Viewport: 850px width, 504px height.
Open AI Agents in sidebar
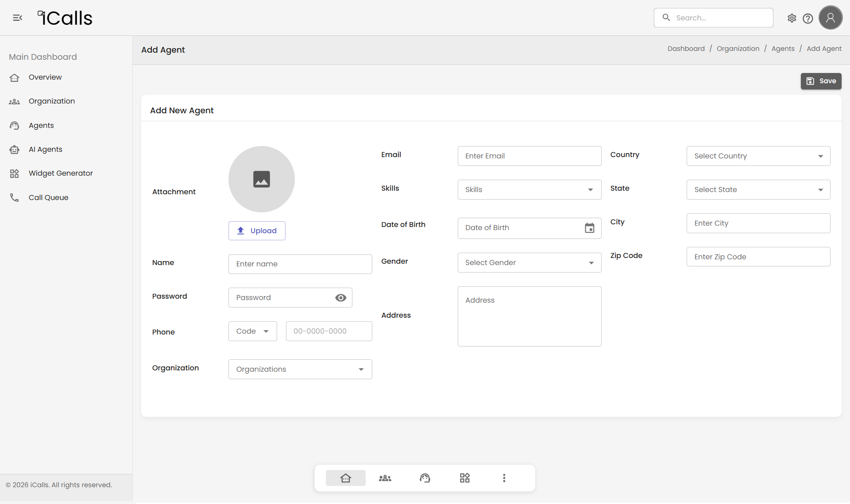tap(45, 150)
